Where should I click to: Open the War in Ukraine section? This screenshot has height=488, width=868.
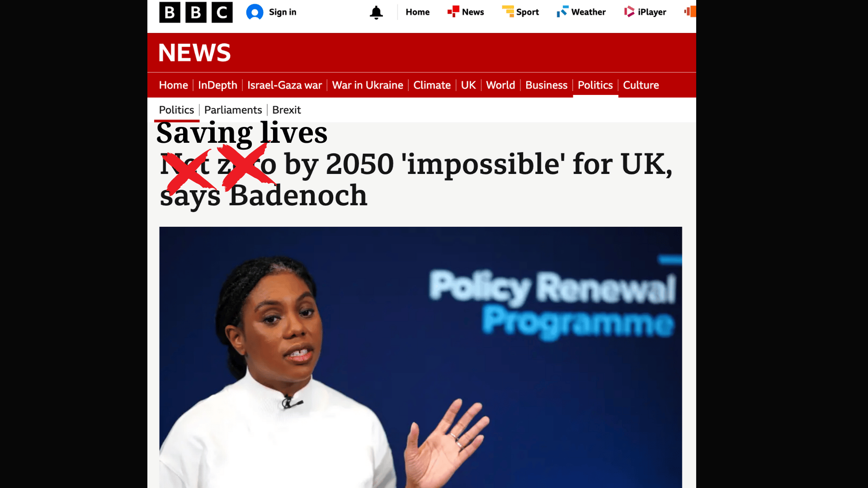point(368,85)
